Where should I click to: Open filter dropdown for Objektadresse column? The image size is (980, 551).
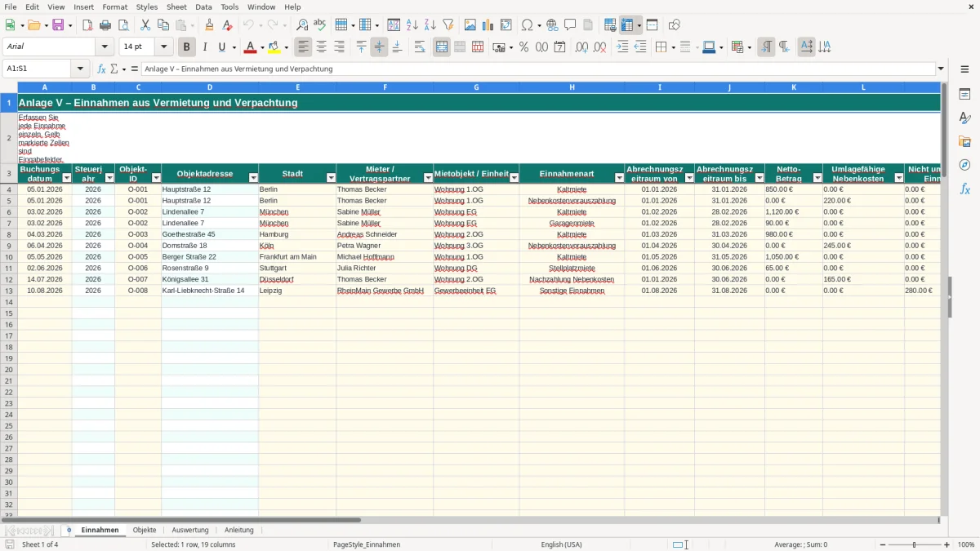[253, 178]
